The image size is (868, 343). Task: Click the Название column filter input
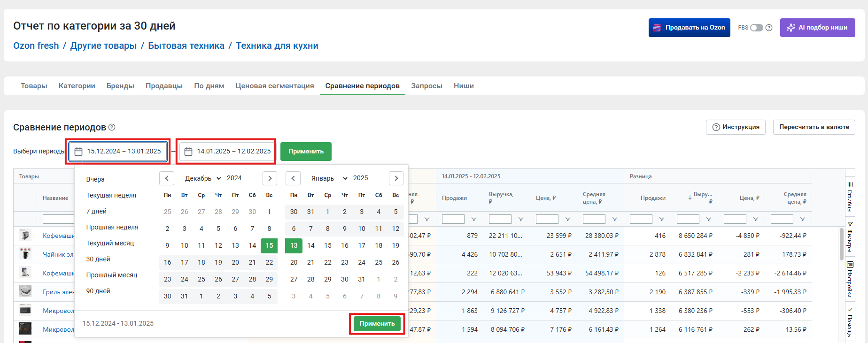pos(58,219)
